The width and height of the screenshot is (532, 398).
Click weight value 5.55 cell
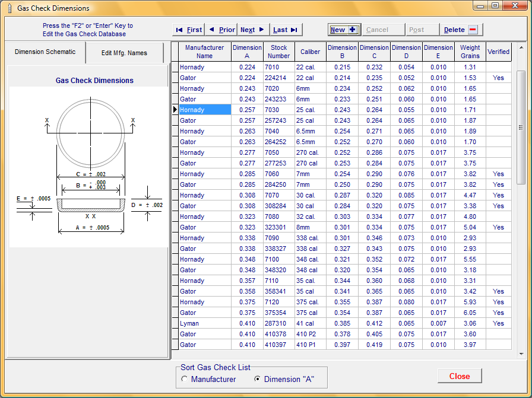[470, 259]
